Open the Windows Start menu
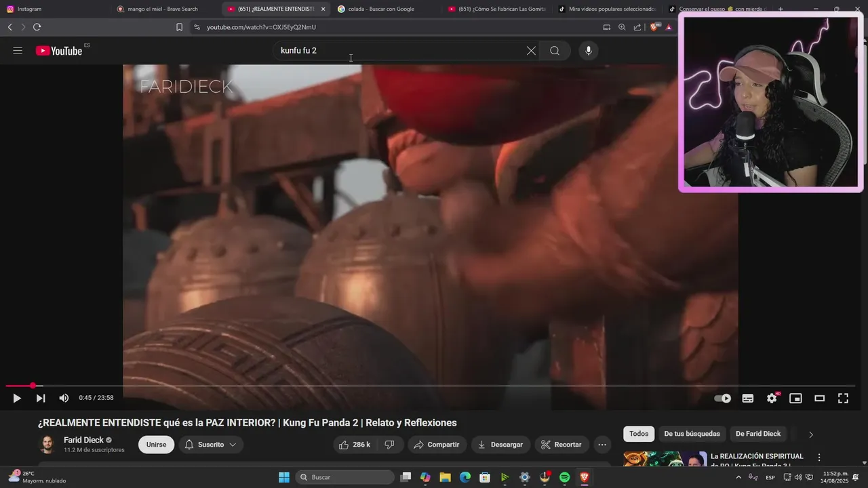Viewport: 868px width, 488px height. (x=284, y=477)
